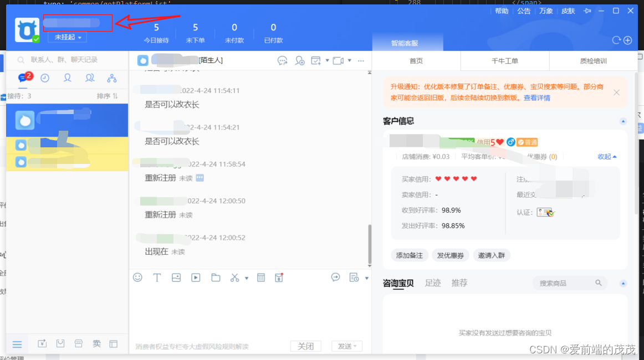Open the organization structure icon
Screen dimensions: 644x360
tap(112, 78)
